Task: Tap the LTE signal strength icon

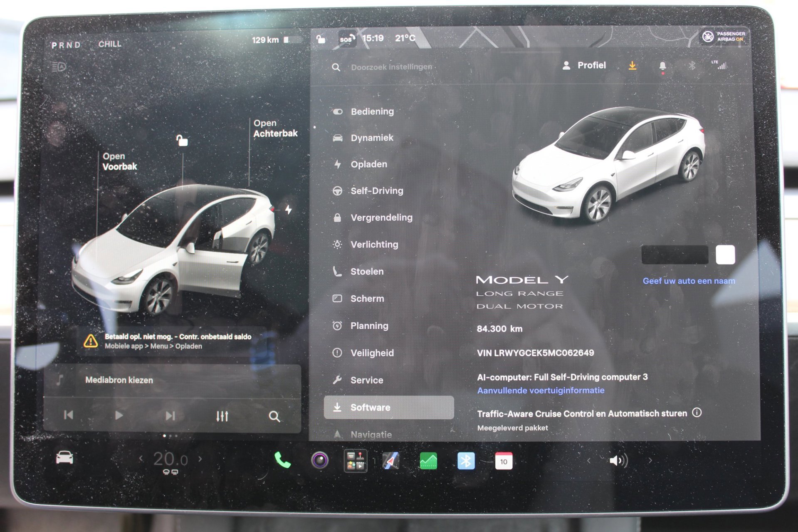Action: pyautogui.click(x=720, y=64)
